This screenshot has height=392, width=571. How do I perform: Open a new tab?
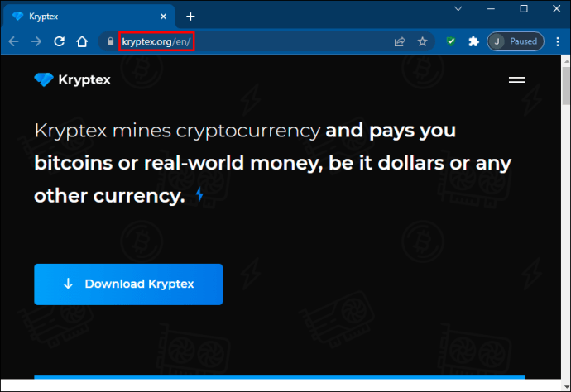(190, 17)
